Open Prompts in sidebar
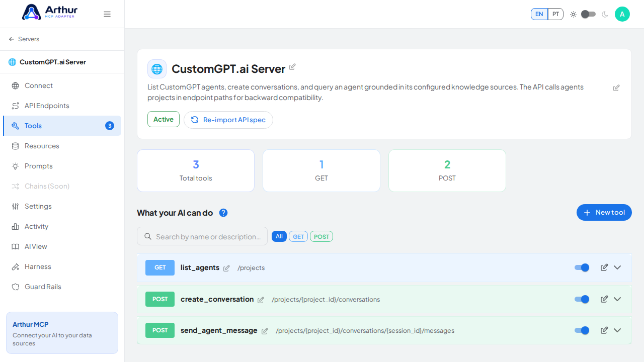The width and height of the screenshot is (644, 362). [x=62, y=166]
